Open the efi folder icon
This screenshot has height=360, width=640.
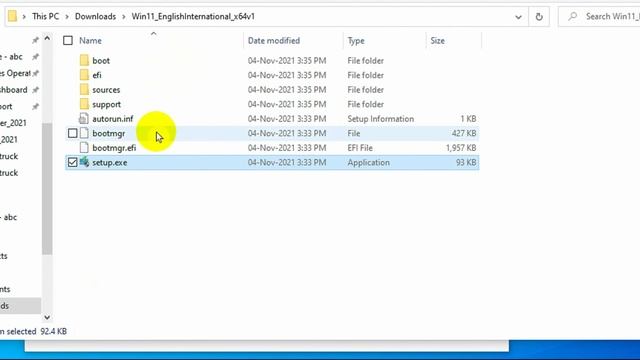click(84, 75)
